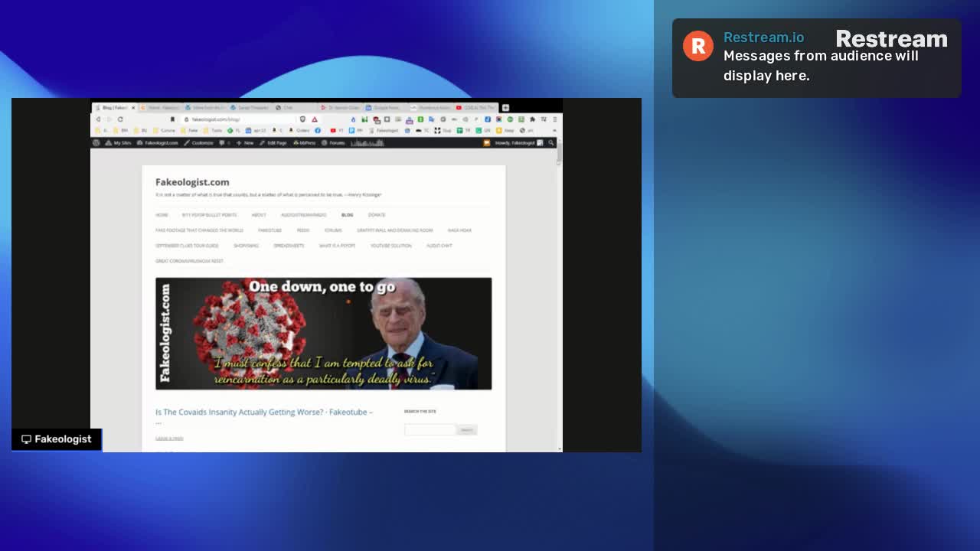Open the Tools bookmarks folder

click(213, 131)
